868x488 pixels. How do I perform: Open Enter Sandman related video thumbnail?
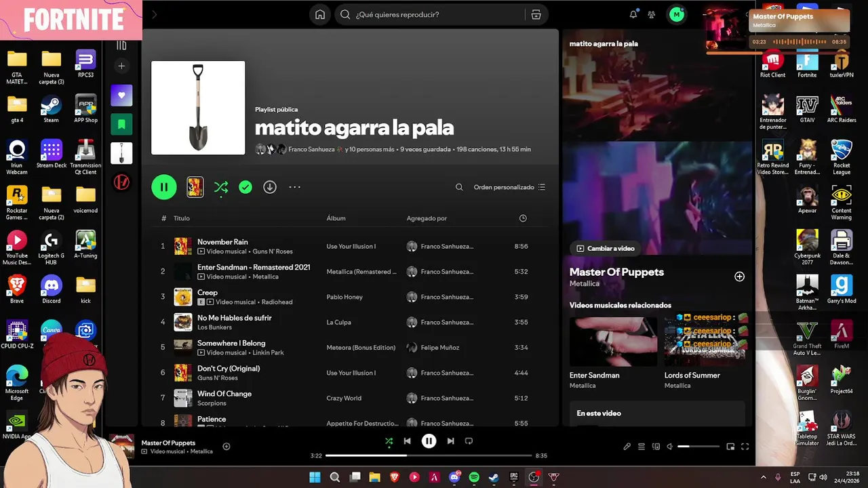click(613, 342)
